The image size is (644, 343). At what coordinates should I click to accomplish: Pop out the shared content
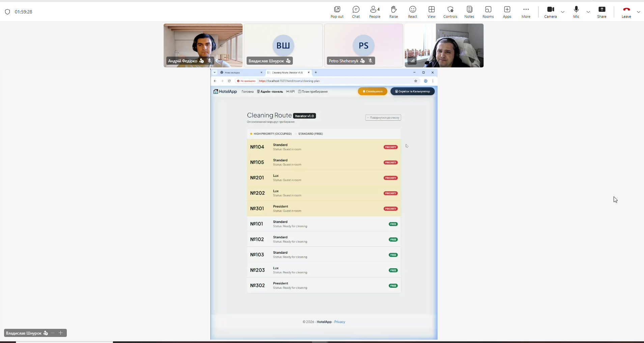[x=337, y=12]
